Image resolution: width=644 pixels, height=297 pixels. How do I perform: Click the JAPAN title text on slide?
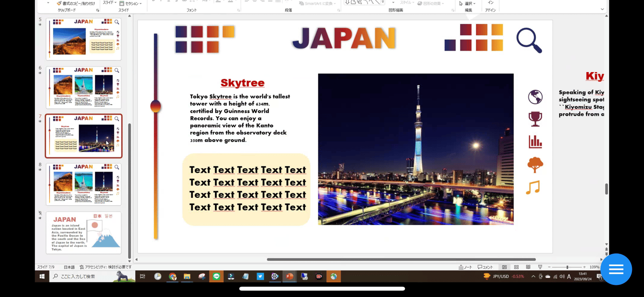pyautogui.click(x=344, y=39)
